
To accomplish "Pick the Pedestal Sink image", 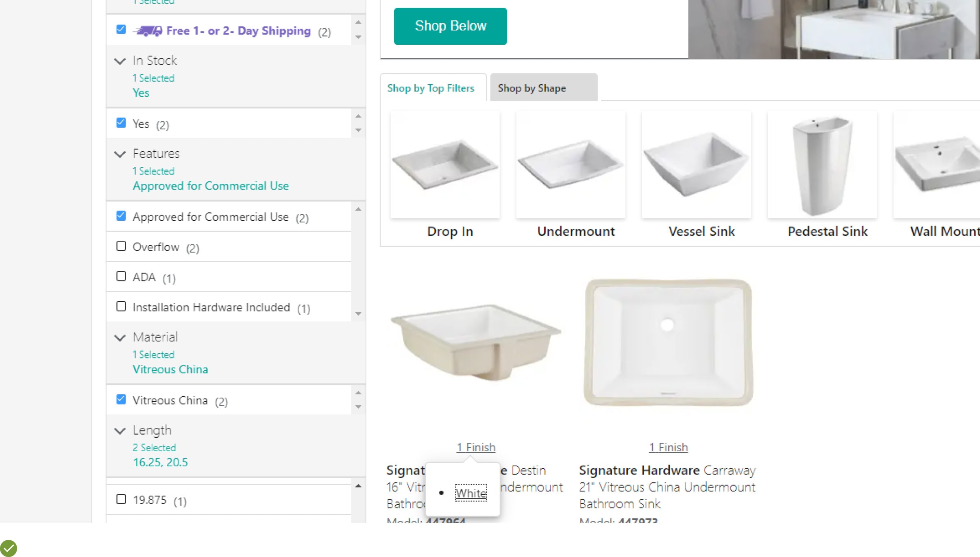I will coord(822,165).
